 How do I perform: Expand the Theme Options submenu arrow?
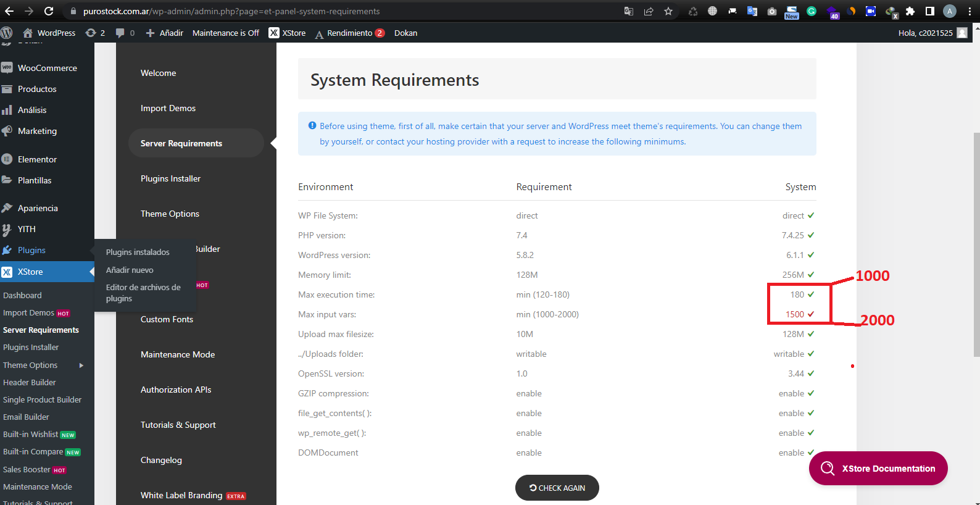coord(81,365)
